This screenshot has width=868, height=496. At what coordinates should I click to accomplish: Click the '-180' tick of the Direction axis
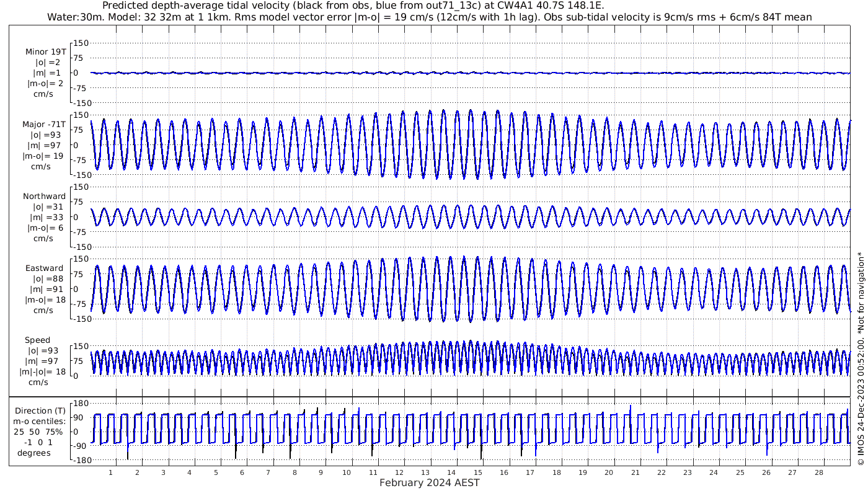[x=81, y=460]
